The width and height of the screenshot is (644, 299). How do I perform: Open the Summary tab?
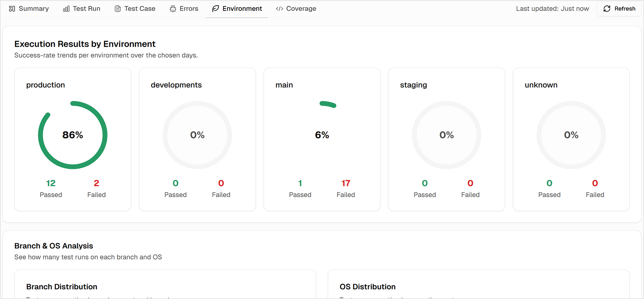29,9
